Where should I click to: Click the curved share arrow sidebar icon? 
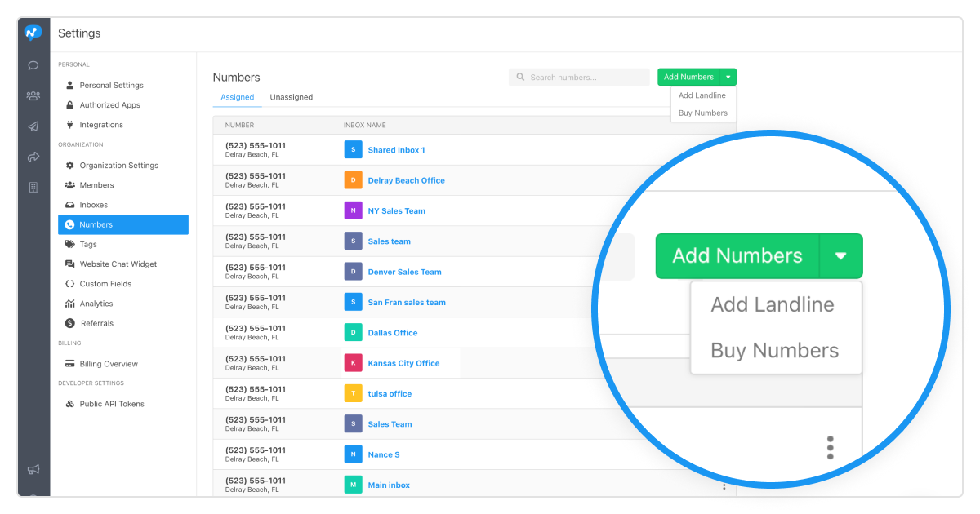point(33,157)
